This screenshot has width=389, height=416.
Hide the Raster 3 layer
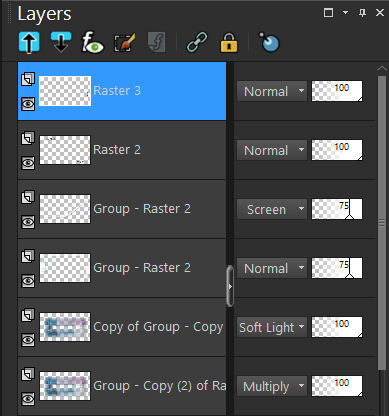(28, 104)
